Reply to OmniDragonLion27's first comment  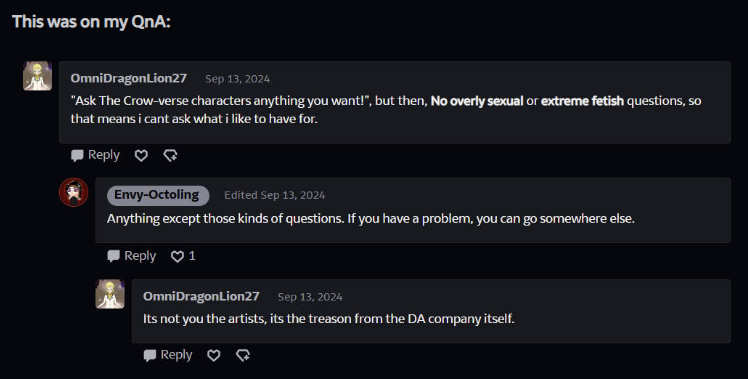(x=95, y=155)
